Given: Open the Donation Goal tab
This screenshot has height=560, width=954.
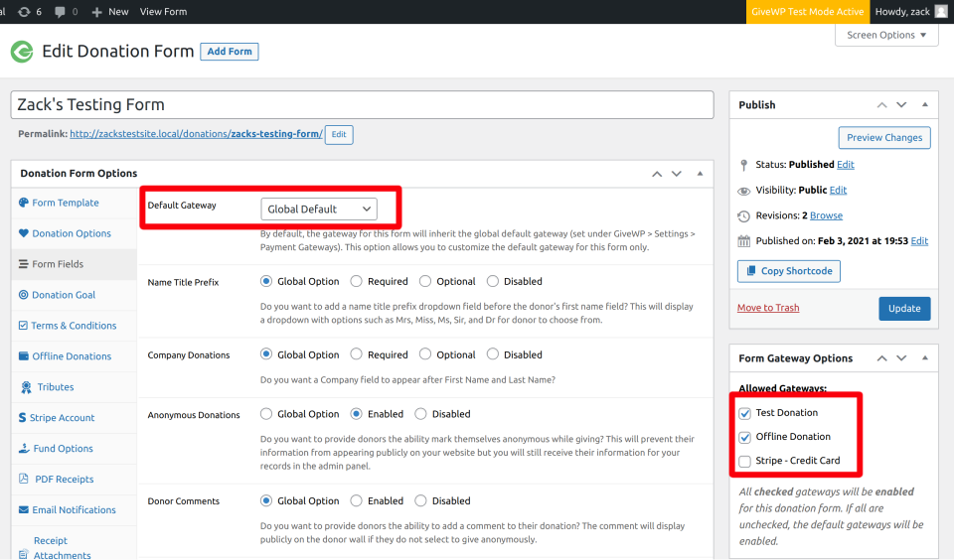Looking at the screenshot, I should tap(74, 295).
